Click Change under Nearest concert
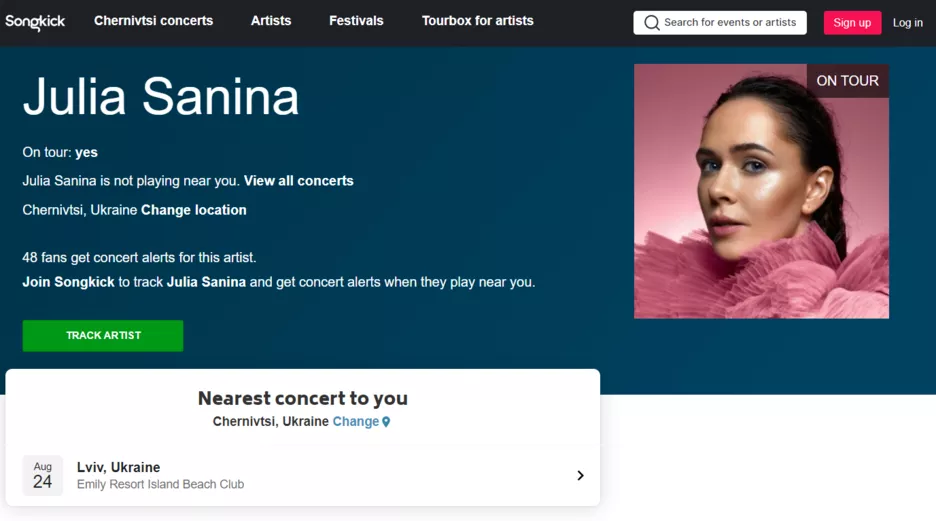 click(x=355, y=422)
